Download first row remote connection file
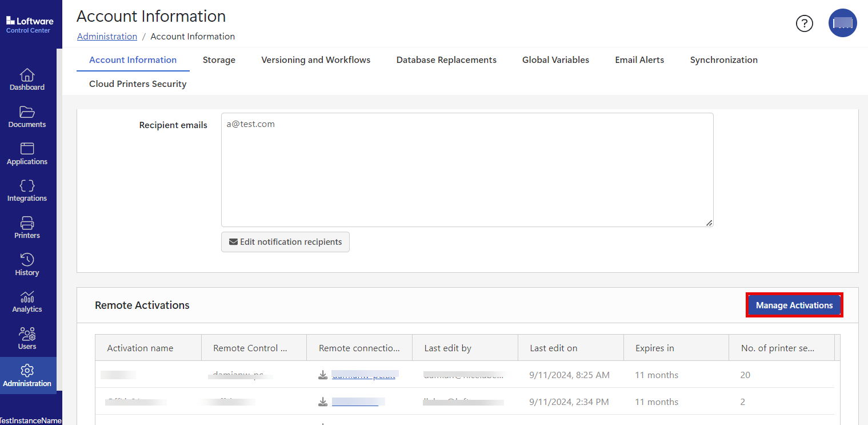Screen dimensions: 868x425 [323, 375]
